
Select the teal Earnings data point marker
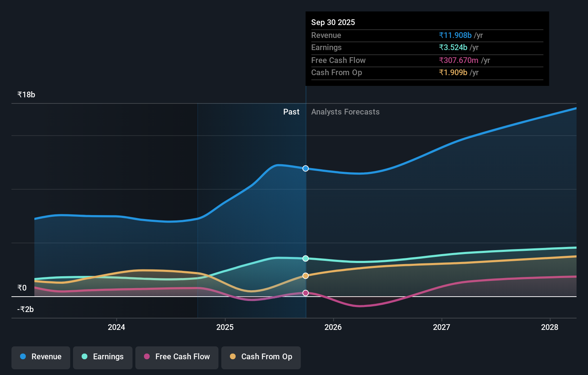305,258
